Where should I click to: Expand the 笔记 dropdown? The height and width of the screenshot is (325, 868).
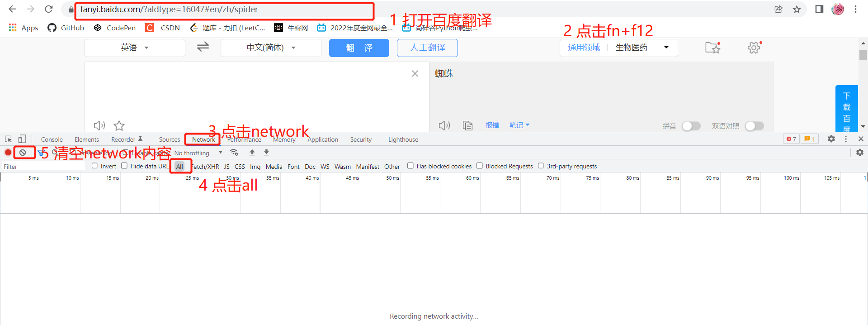[519, 125]
